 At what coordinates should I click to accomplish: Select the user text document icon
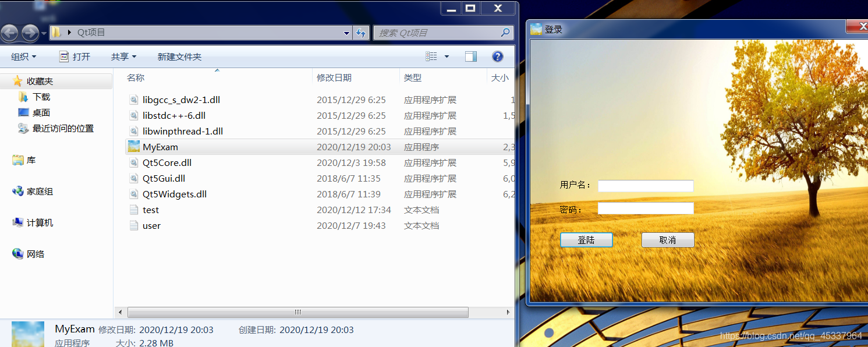(134, 226)
